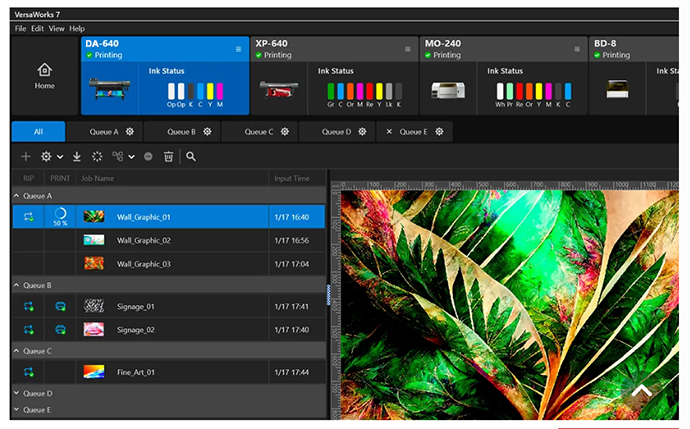Open Queue B settings gear
This screenshot has height=429, width=690.
coord(207,132)
